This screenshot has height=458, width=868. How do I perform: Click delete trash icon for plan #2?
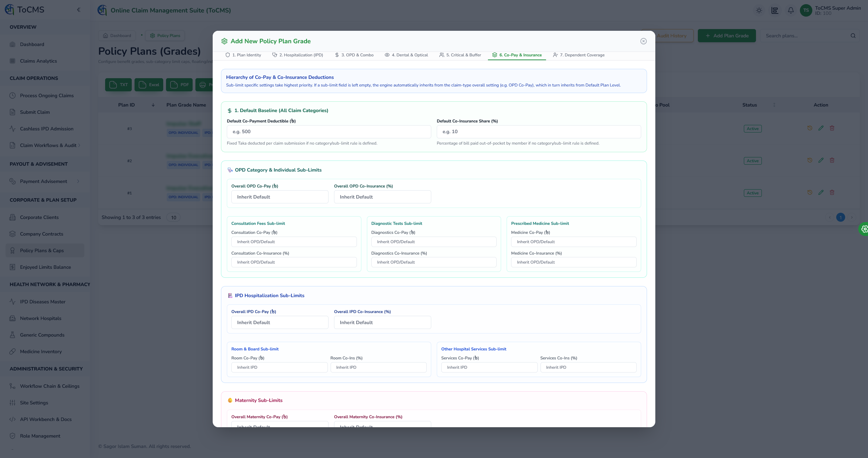[832, 161]
